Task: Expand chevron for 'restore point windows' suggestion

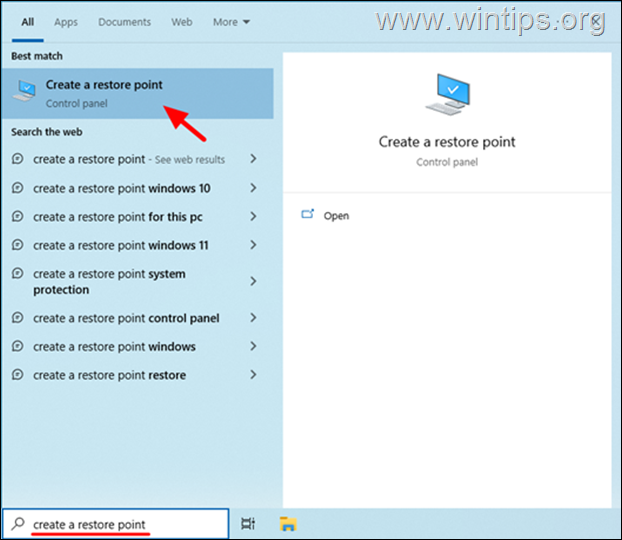Action: coord(253,346)
